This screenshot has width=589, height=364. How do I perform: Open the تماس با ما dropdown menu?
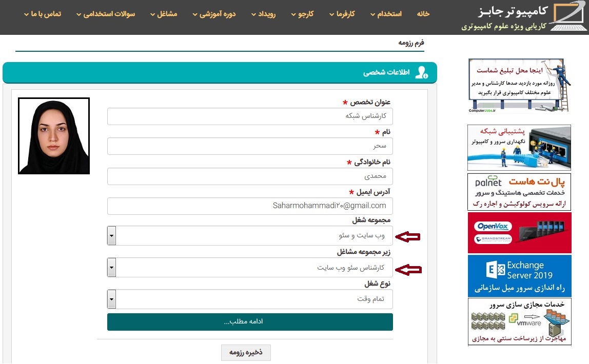(43, 14)
